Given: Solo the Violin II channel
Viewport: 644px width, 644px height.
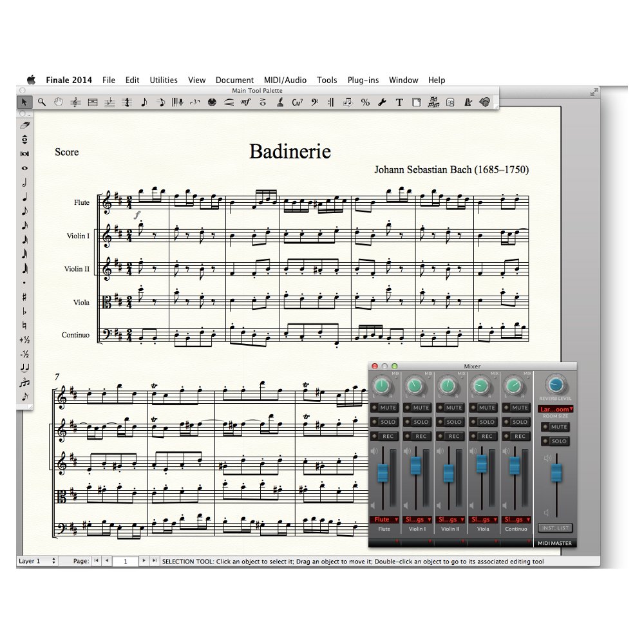Looking at the screenshot, I should click(450, 422).
